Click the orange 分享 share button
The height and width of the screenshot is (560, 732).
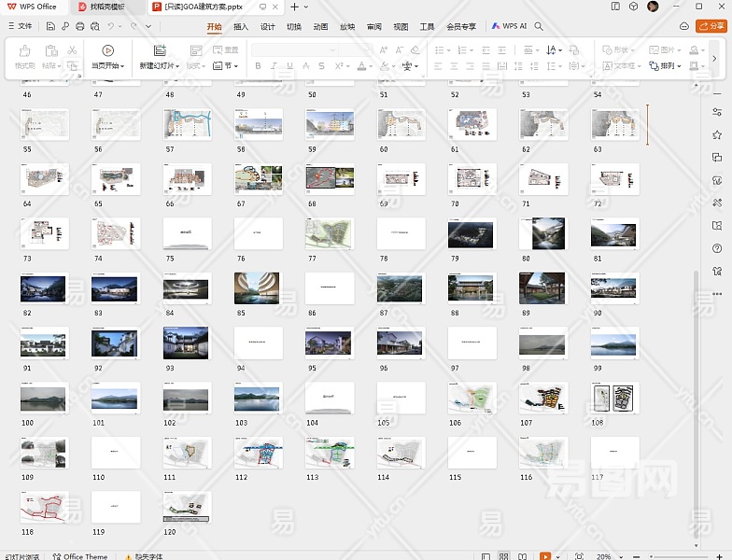point(711,27)
